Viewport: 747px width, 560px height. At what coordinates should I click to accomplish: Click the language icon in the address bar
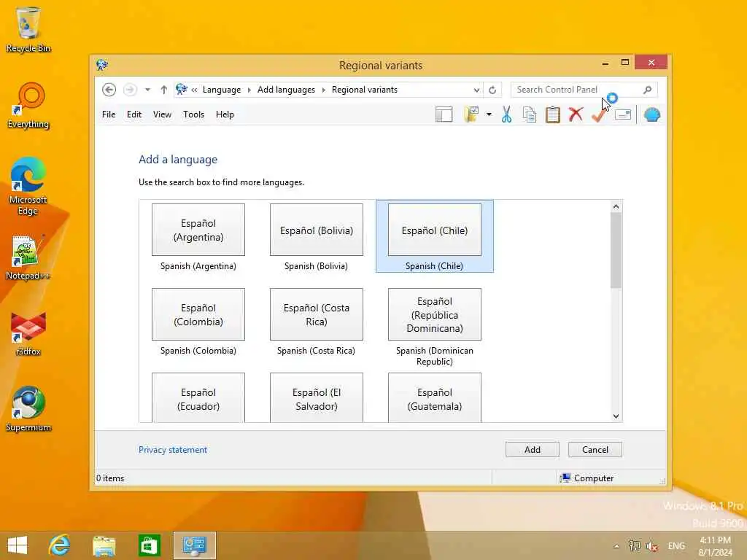point(182,90)
